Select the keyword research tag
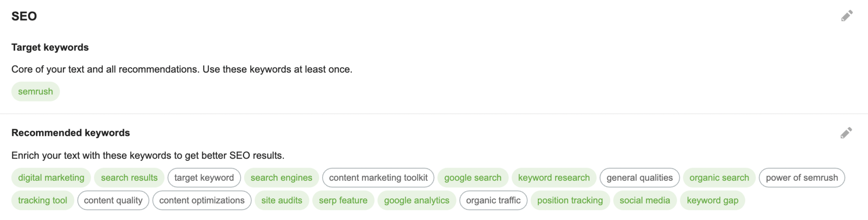Image resolution: width=868 pixels, height=220 pixels. tap(554, 178)
